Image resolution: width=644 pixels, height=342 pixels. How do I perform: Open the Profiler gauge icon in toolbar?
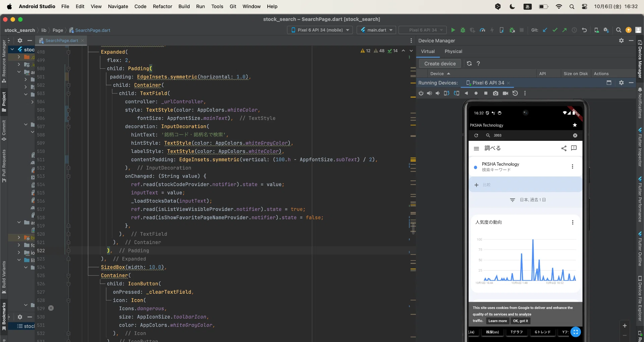(x=482, y=30)
